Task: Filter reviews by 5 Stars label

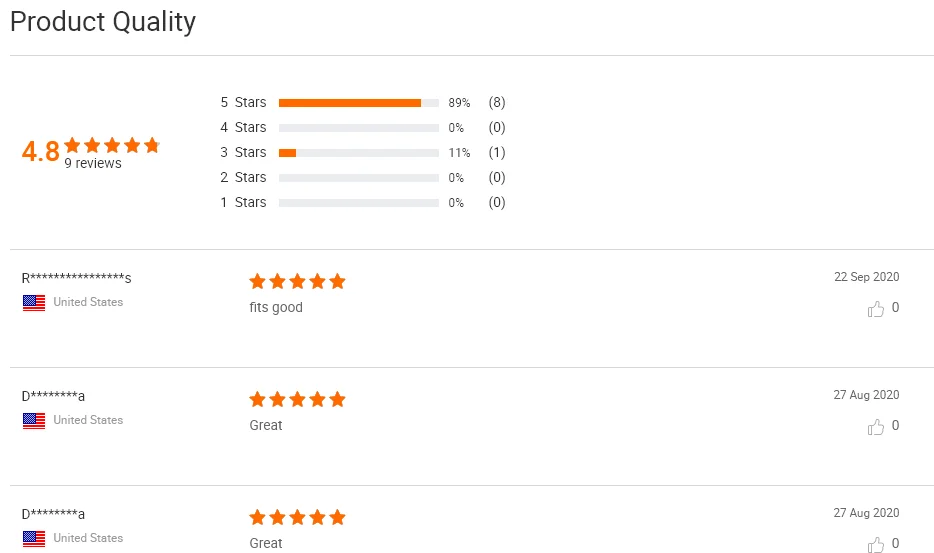Action: pos(243,102)
